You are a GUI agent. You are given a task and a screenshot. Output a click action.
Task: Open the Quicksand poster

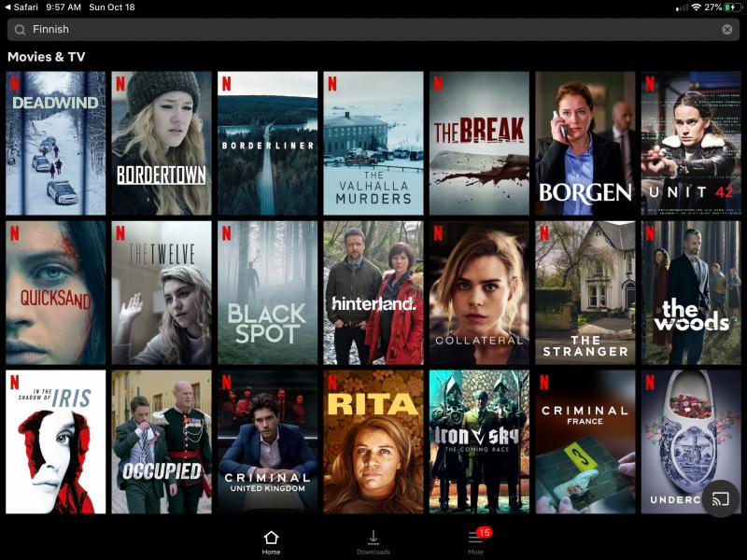(x=56, y=293)
